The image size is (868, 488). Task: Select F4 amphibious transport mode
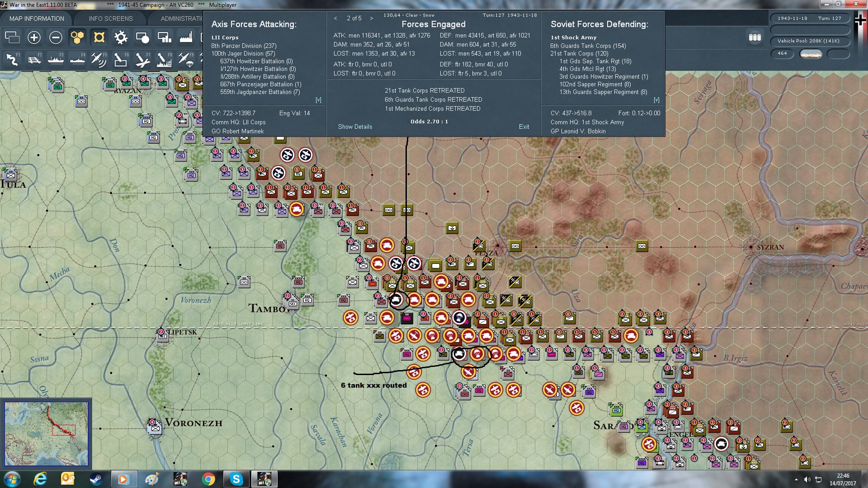77,60
